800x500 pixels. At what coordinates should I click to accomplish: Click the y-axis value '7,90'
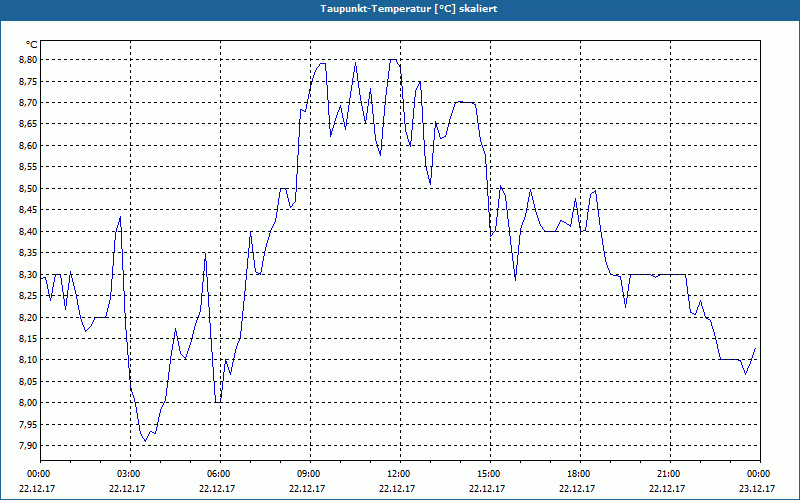point(28,445)
